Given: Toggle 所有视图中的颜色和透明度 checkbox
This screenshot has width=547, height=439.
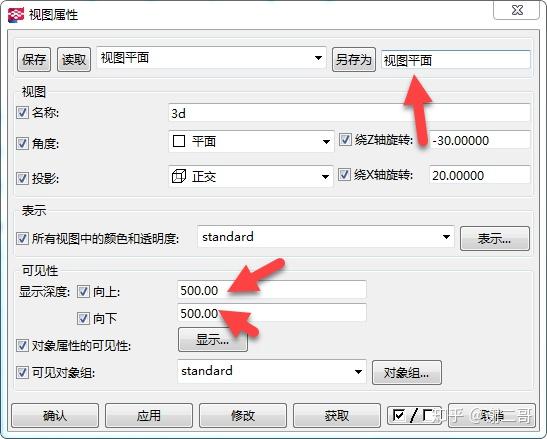Looking at the screenshot, I should [22, 239].
